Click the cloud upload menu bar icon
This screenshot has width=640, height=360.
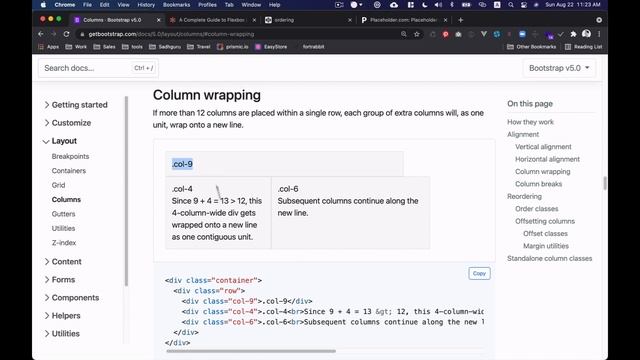[x=394, y=5]
